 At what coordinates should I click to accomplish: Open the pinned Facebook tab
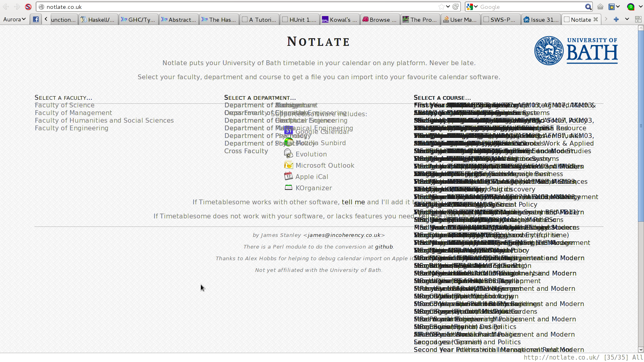point(36,19)
